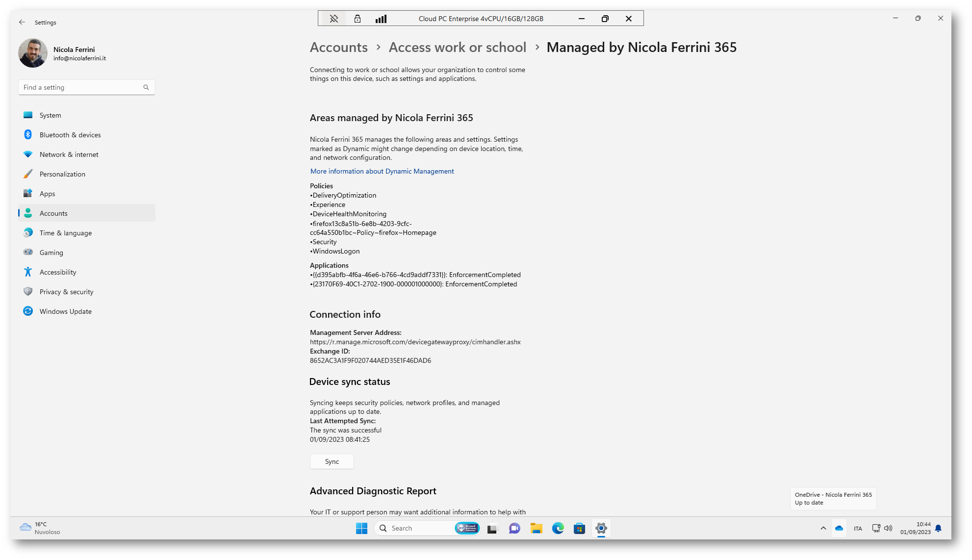
Task: Open Time & language settings
Action: coord(87,233)
